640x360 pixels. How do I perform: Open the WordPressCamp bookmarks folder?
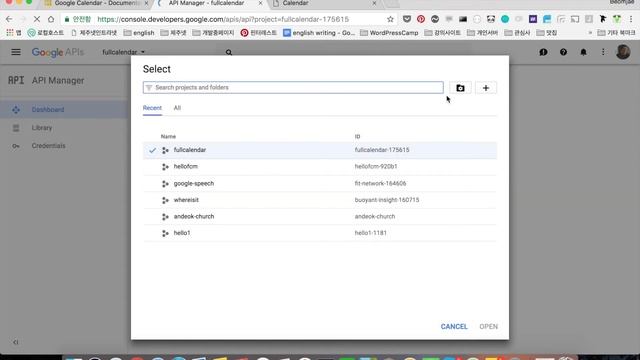point(389,33)
